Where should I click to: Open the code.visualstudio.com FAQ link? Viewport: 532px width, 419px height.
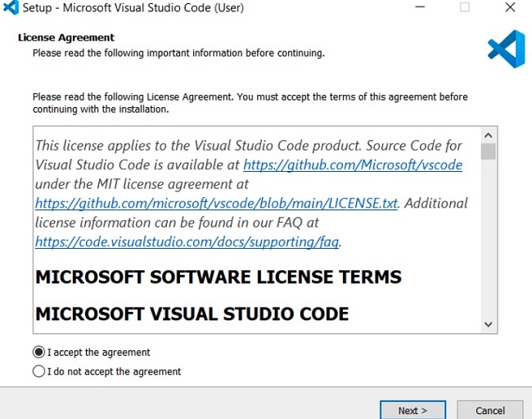pos(187,242)
